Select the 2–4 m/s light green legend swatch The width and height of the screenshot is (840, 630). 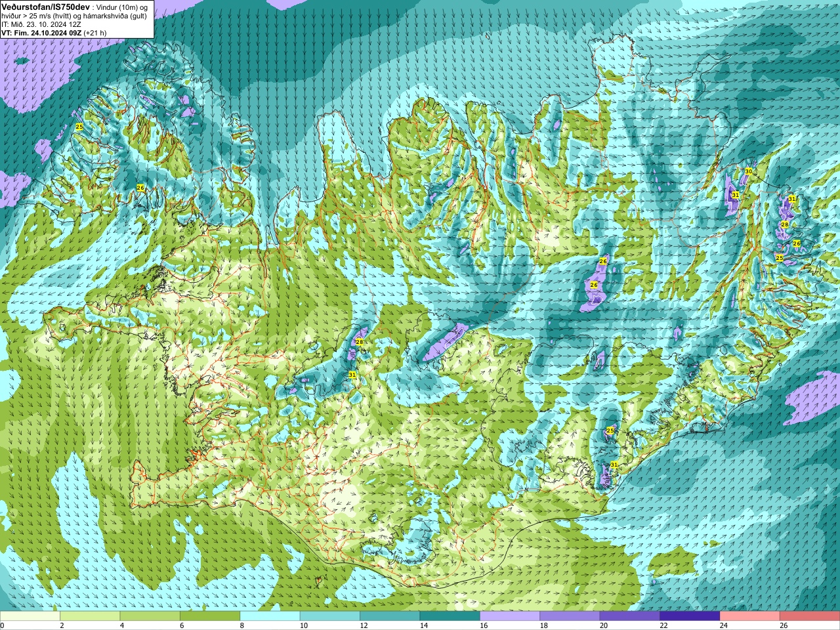coord(90,616)
